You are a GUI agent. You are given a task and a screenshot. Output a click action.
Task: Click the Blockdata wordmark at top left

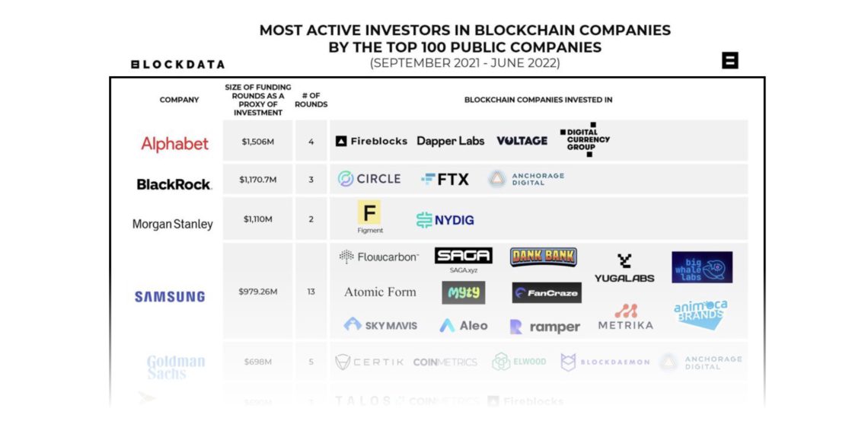pos(177,65)
